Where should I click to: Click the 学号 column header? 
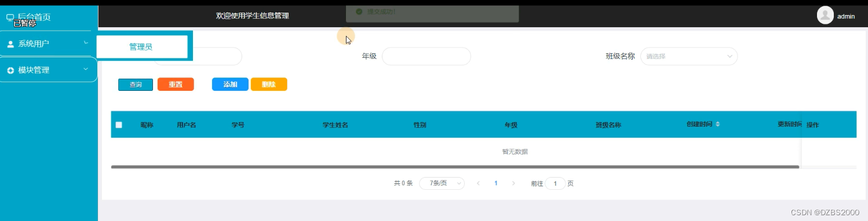pos(238,125)
